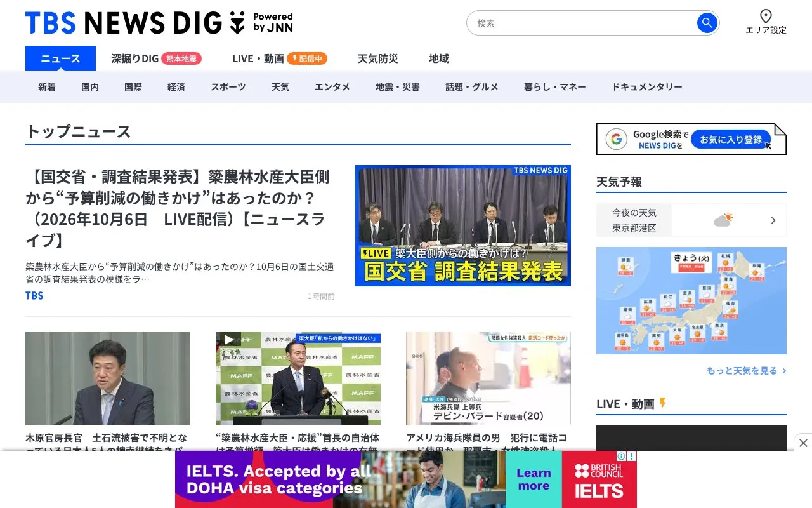Open the デビン・バラード suspect news thumbnail
This screenshot has height=508, width=812.
pyautogui.click(x=488, y=378)
